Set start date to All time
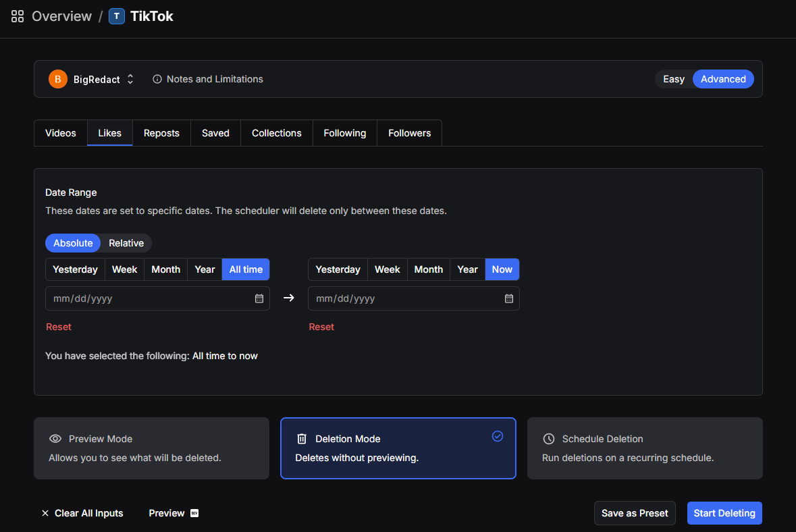 click(x=246, y=269)
